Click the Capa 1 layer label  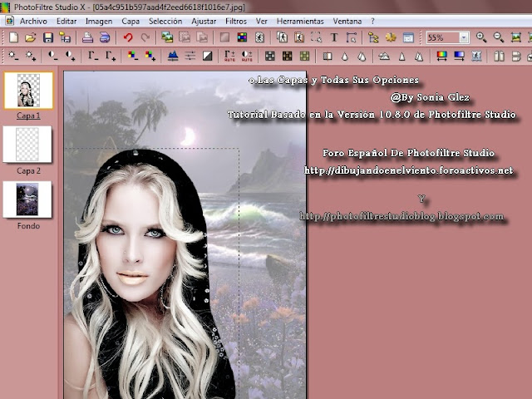pos(28,116)
